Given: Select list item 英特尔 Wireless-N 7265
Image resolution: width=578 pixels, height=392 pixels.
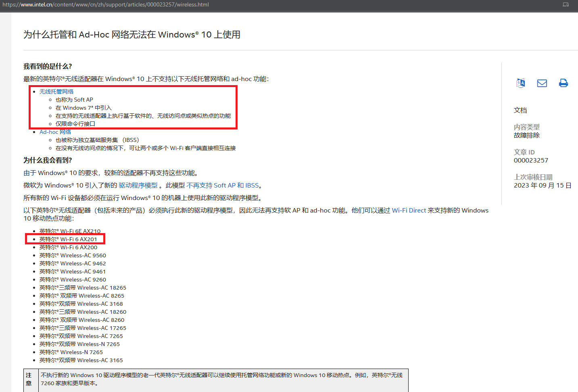Looking at the screenshot, I should 71,352.
